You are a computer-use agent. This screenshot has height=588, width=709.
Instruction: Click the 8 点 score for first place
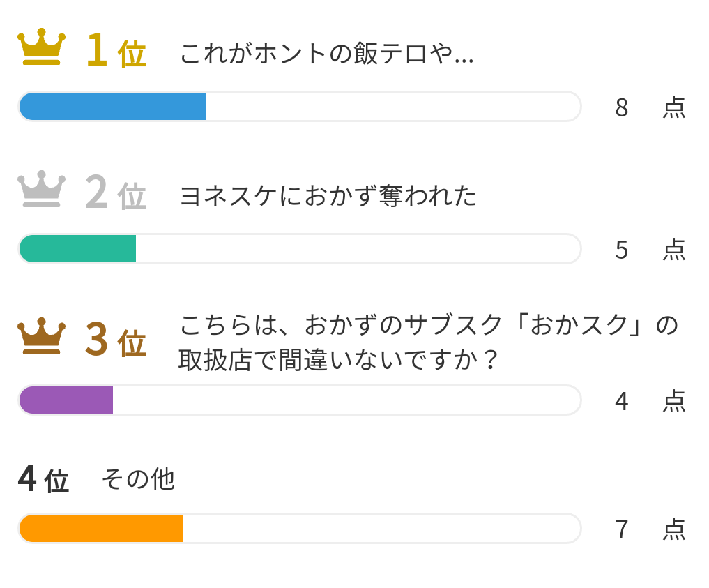coord(650,107)
